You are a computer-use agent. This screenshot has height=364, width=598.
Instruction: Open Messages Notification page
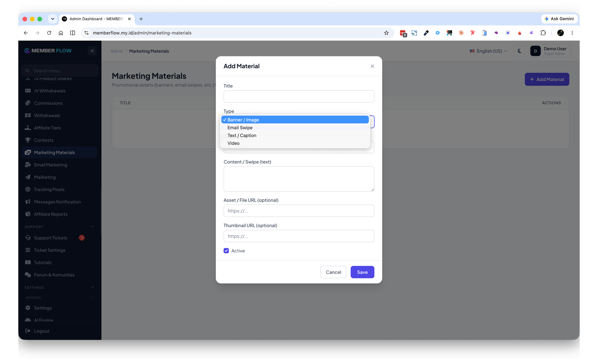(x=59, y=202)
